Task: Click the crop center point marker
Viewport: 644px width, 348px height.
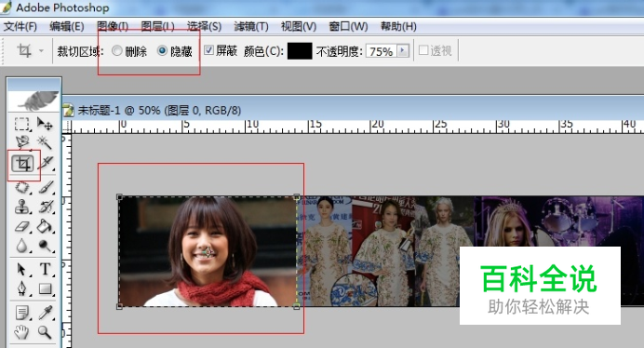Action: point(208,252)
